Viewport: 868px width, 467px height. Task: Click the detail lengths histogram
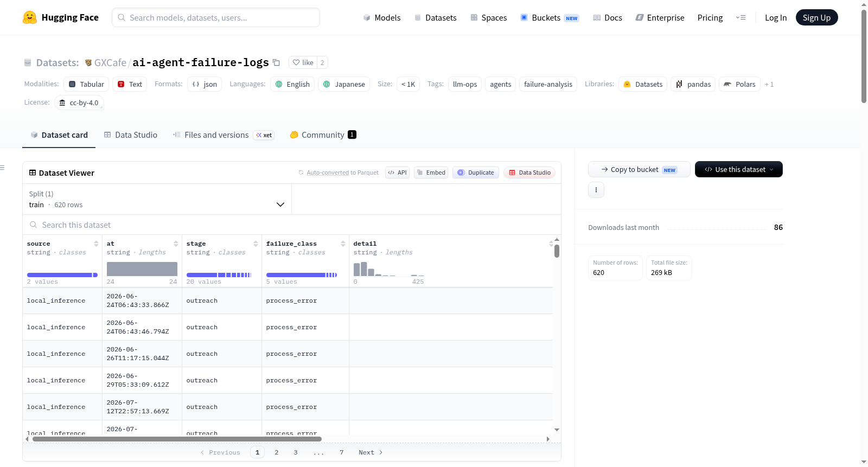tap(388, 269)
